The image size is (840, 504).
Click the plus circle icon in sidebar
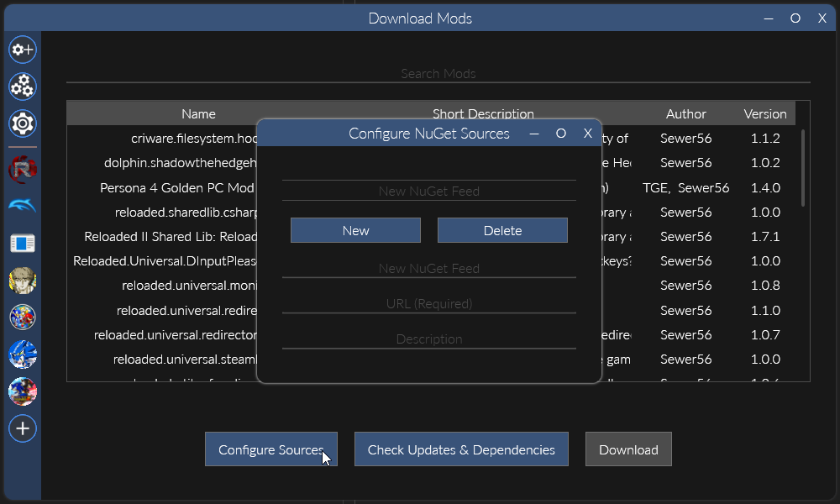point(23,428)
